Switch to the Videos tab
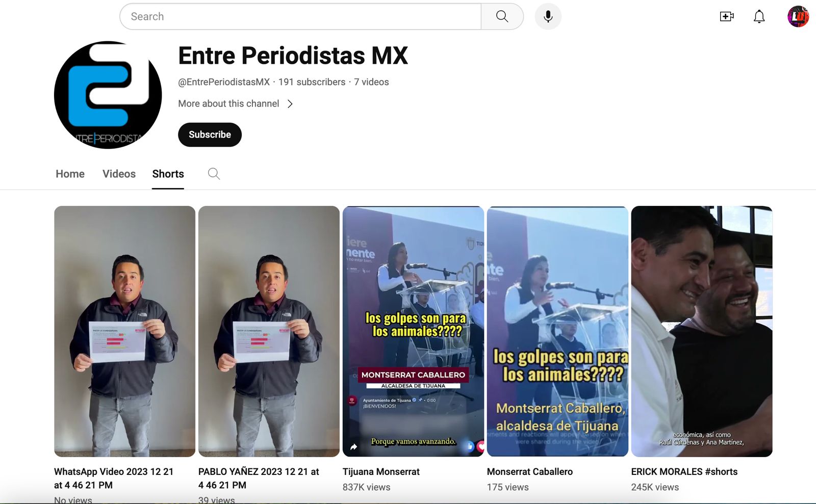Viewport: 816px width, 504px height. pyautogui.click(x=119, y=174)
